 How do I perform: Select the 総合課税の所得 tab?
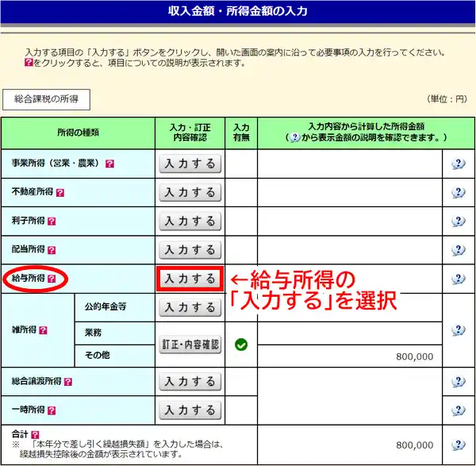47,100
